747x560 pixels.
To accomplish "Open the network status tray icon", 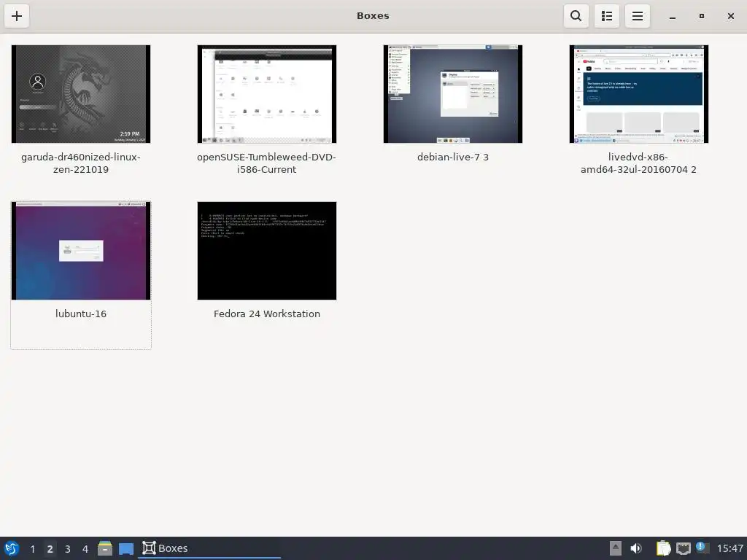I will (x=683, y=548).
